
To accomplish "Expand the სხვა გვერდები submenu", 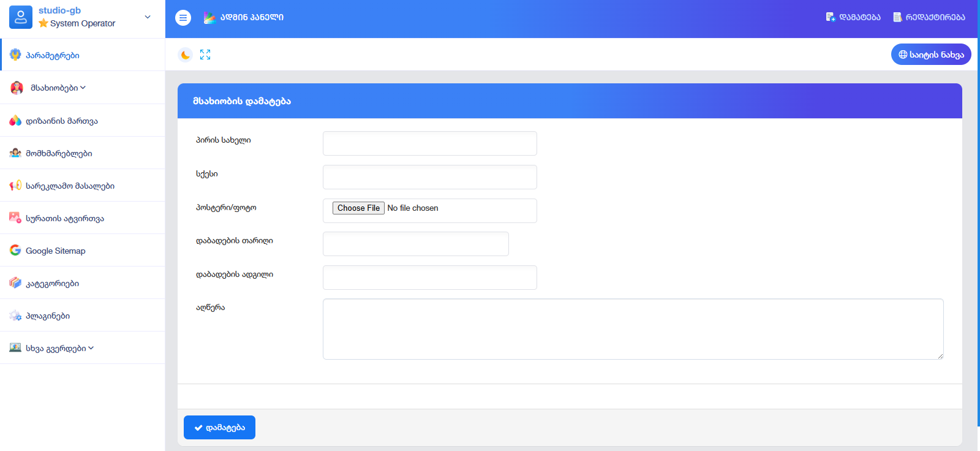I will [59, 348].
